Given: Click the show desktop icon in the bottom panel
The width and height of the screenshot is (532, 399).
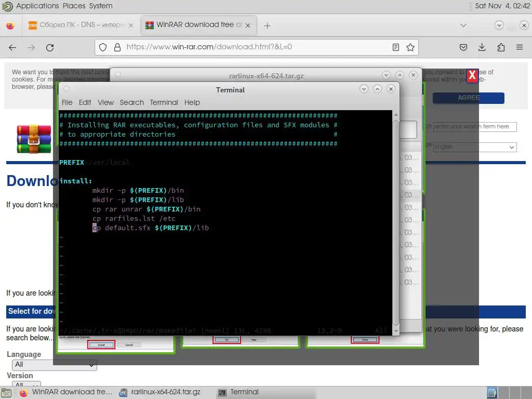Looking at the screenshot, I should coord(6,393).
